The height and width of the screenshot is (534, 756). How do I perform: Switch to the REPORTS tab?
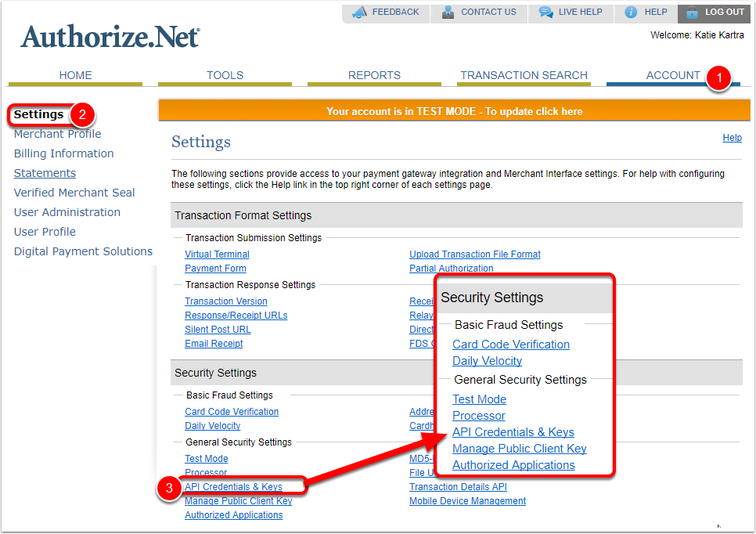pos(374,76)
